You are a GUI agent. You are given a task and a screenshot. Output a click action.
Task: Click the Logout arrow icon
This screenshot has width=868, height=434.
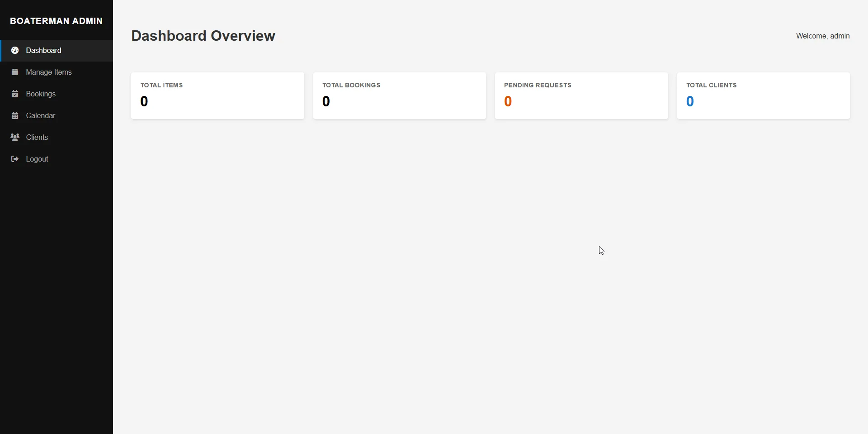coord(15,159)
